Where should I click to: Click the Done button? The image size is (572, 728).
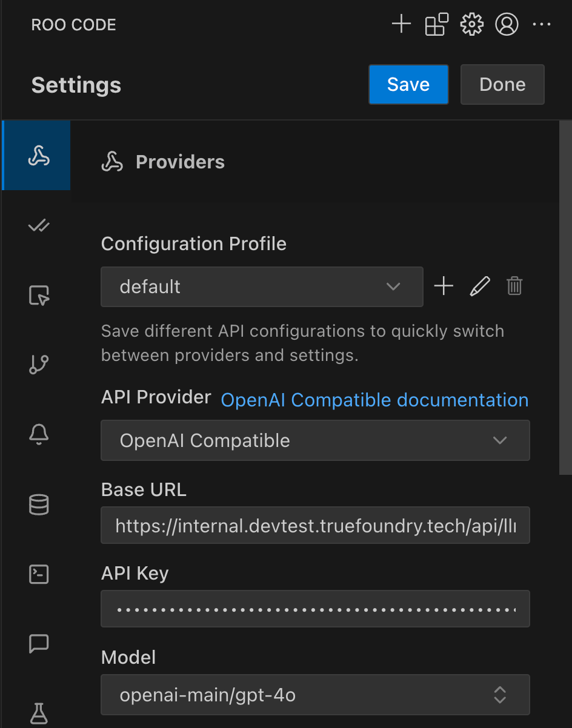(502, 84)
